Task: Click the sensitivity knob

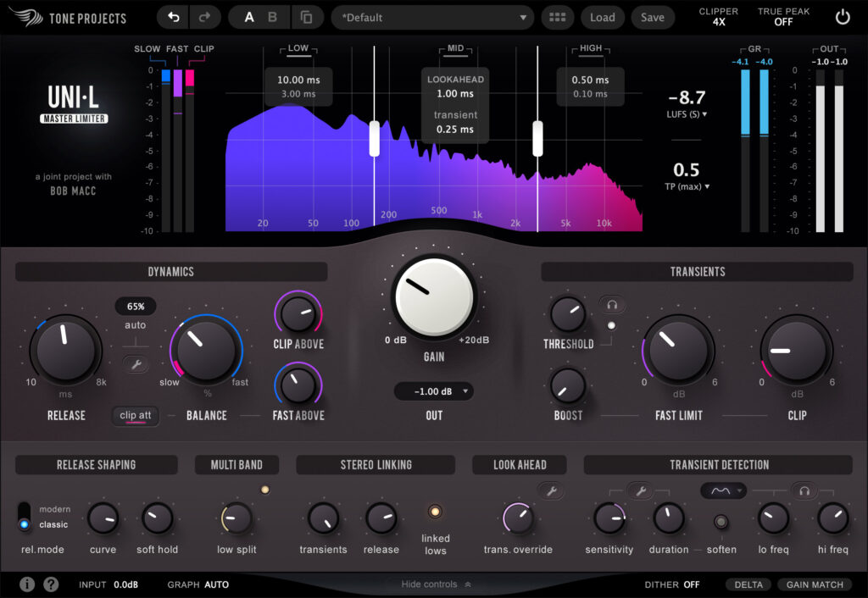Action: tap(609, 518)
